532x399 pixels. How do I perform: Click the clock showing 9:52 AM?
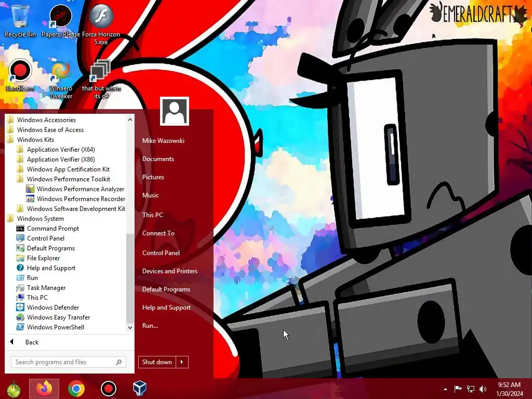point(509,389)
